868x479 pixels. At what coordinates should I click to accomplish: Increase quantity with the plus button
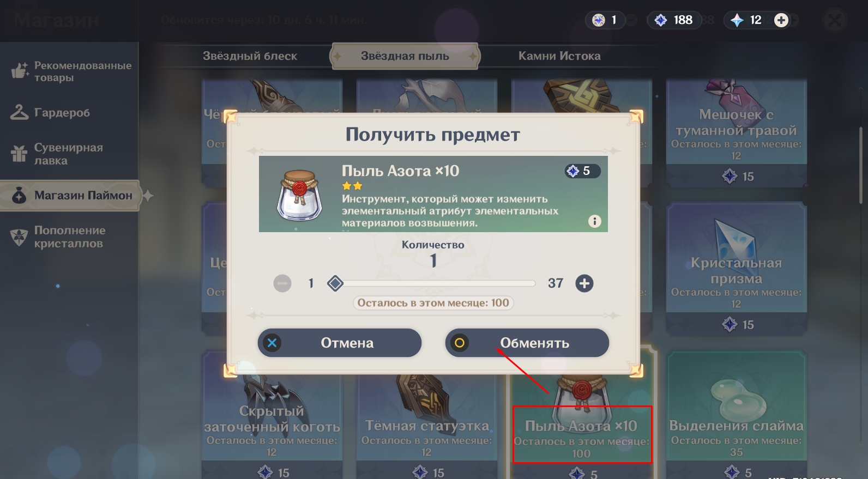click(x=584, y=283)
